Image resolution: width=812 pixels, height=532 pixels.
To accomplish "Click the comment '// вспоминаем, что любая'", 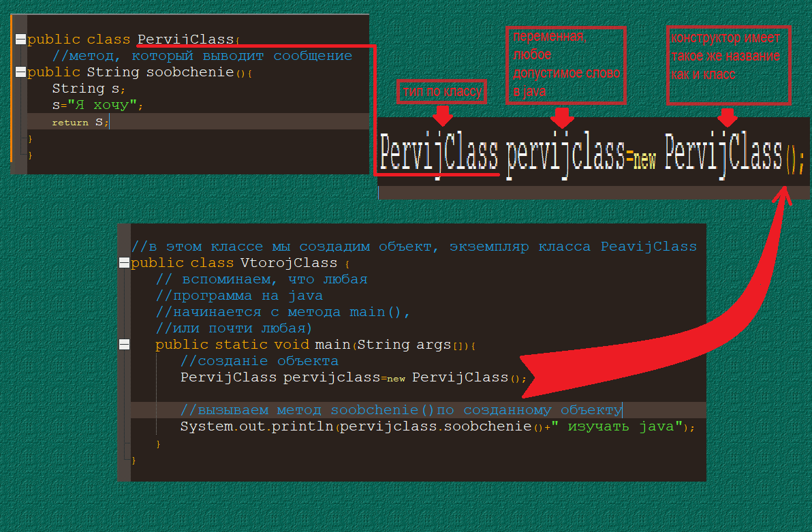I will [262, 279].
